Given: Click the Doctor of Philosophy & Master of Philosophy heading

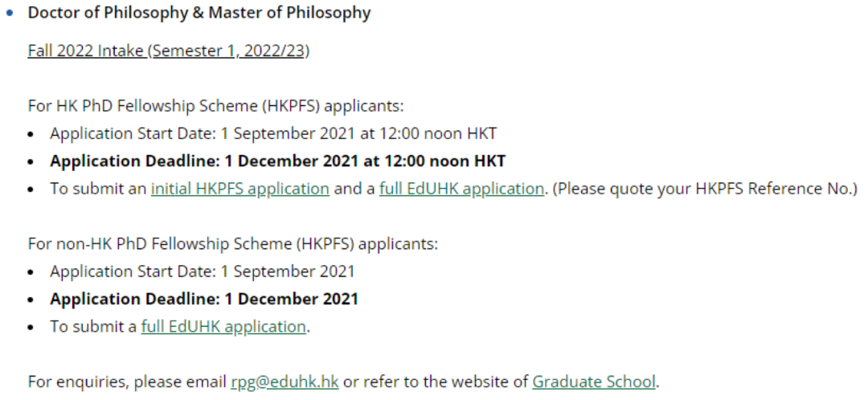Looking at the screenshot, I should pos(199,13).
